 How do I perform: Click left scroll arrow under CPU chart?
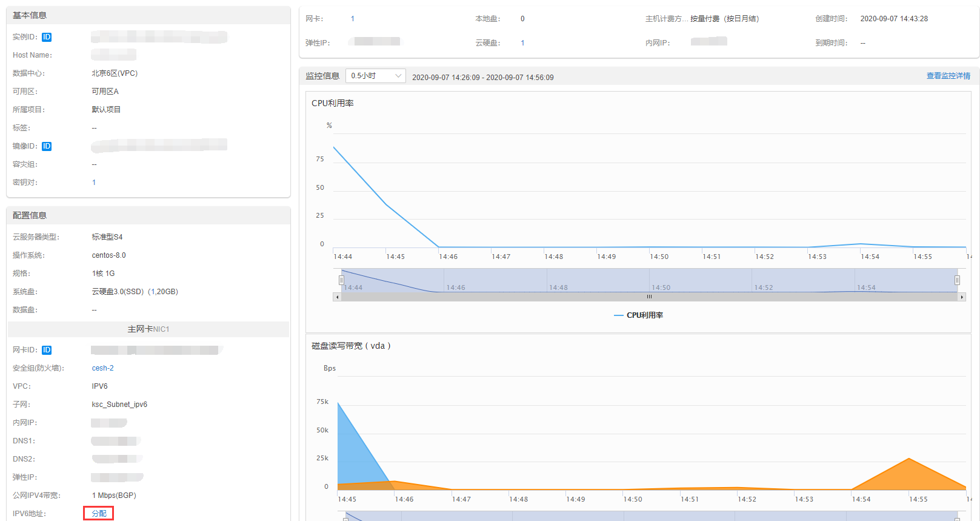337,297
